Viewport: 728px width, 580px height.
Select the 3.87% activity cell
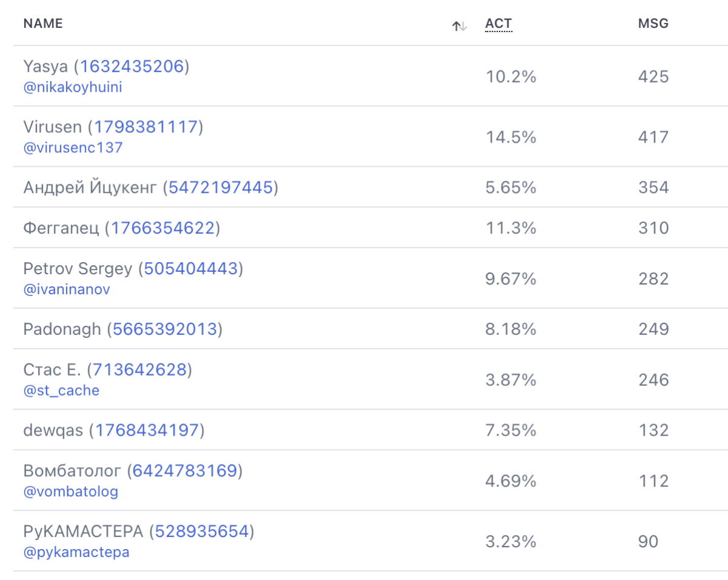pos(511,380)
